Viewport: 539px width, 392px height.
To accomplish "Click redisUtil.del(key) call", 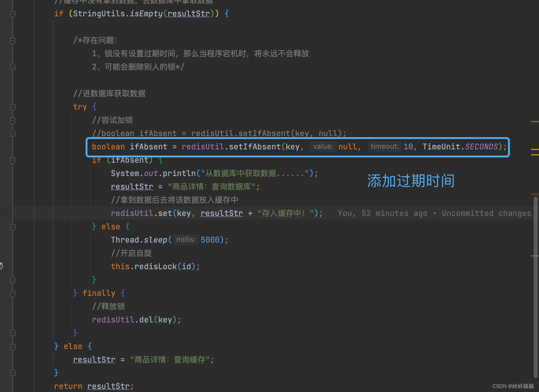I will [x=137, y=320].
